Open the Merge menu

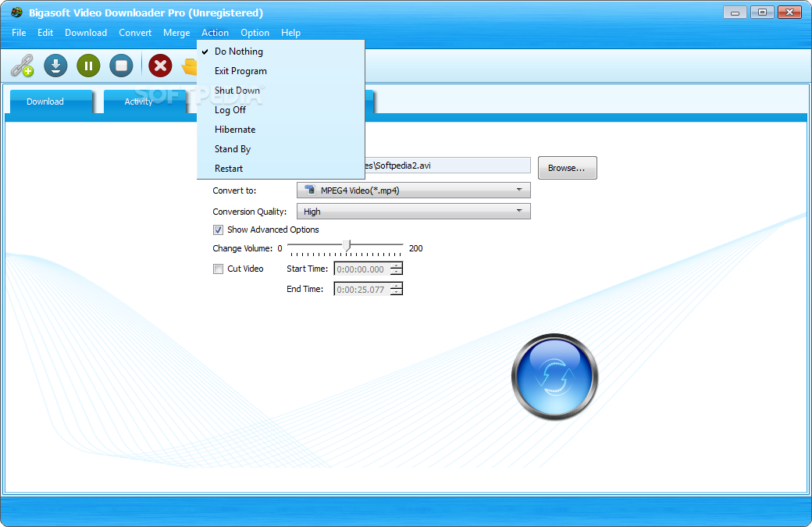tap(176, 33)
